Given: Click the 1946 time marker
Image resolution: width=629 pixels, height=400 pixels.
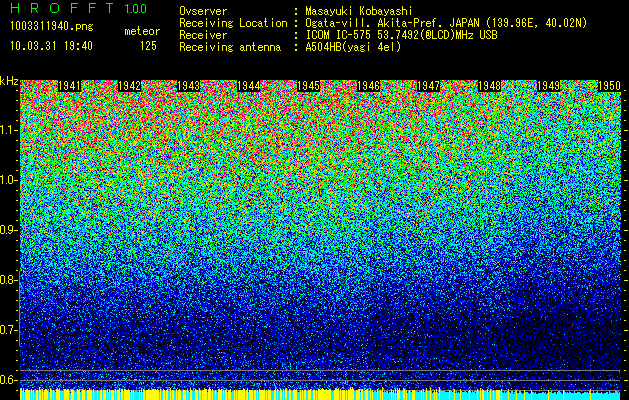Looking at the screenshot, I should (368, 86).
